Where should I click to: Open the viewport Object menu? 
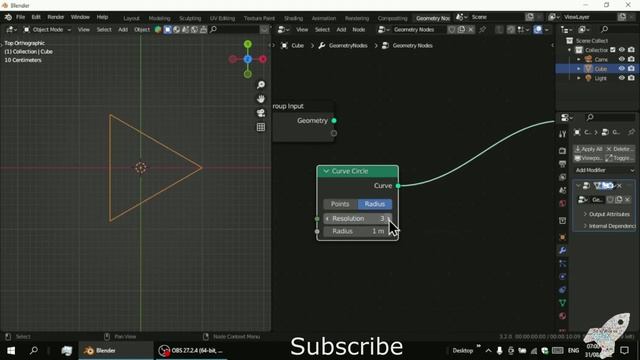pos(142,29)
